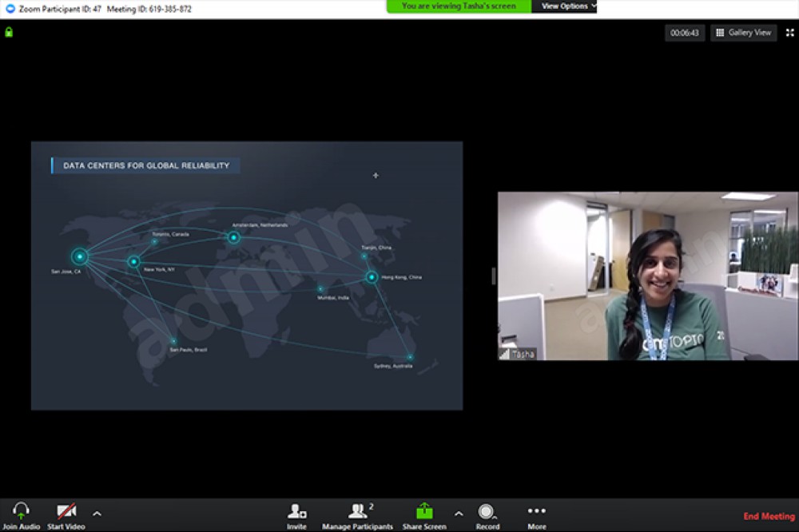Enter full screen with the expand icon
Image resolution: width=799 pixels, height=532 pixels.
[790, 33]
